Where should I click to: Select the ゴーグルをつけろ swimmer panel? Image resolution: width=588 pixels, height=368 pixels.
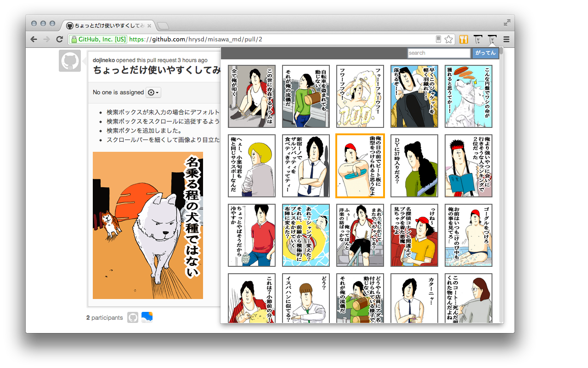(469, 235)
